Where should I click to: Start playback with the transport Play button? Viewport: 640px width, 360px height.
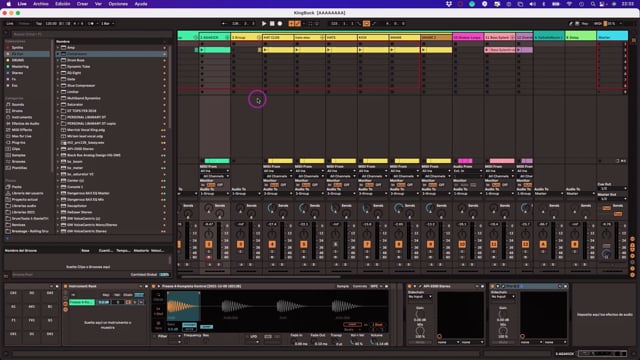click(264, 24)
